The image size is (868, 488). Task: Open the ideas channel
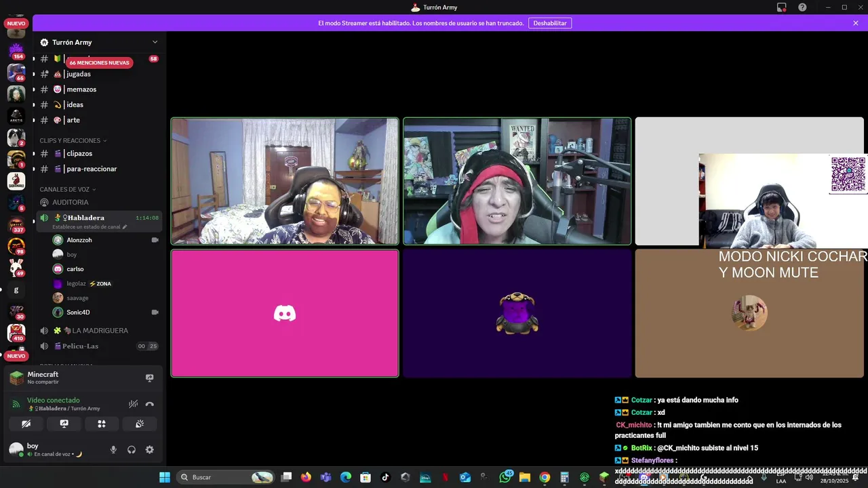click(99, 104)
